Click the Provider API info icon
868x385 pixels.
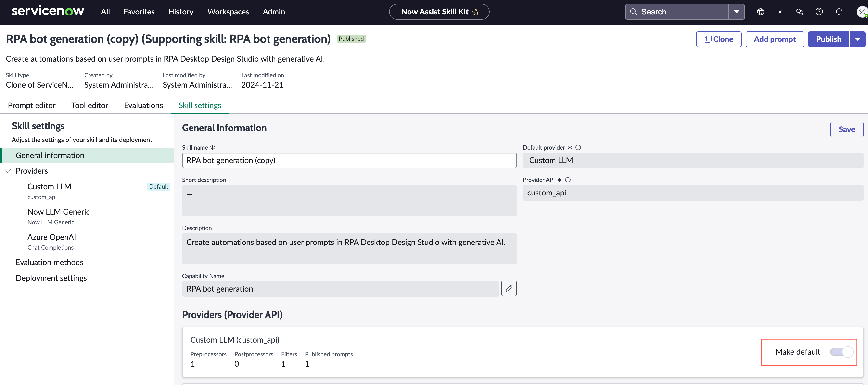coord(567,180)
